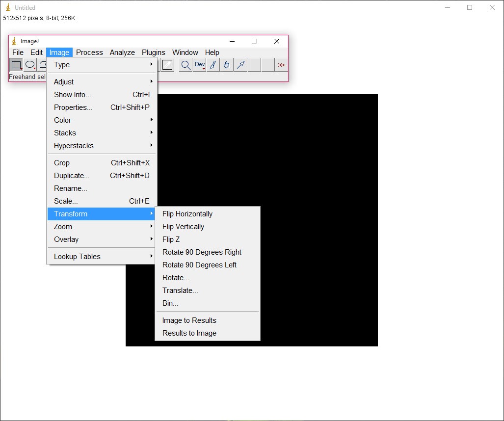This screenshot has height=421, width=504.
Task: Choose Rotate 90 Degrees Right
Action: [202, 252]
